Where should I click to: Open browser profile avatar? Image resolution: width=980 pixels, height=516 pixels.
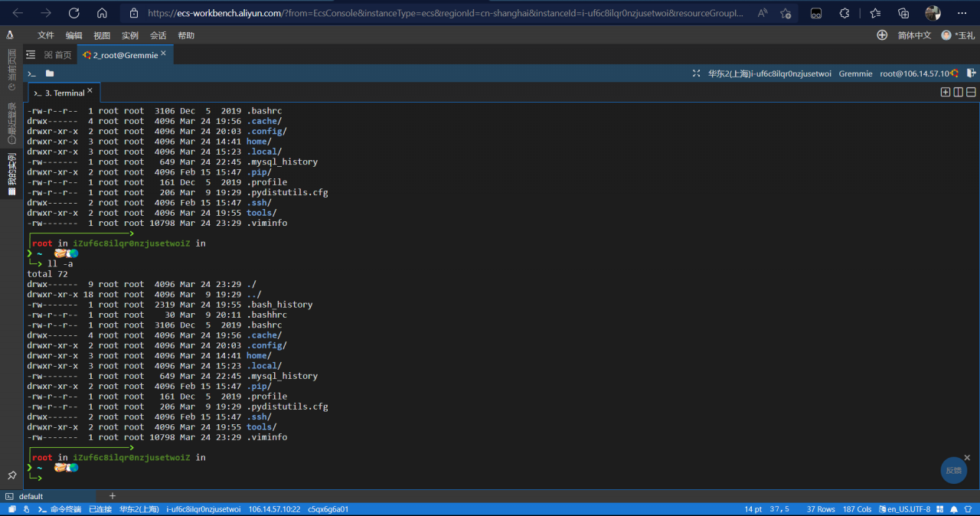(x=933, y=13)
